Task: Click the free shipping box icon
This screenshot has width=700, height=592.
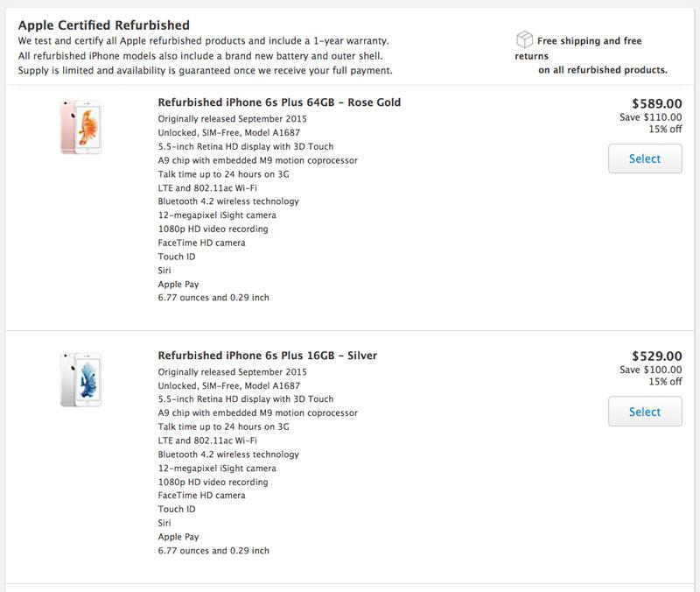Action: [x=524, y=39]
